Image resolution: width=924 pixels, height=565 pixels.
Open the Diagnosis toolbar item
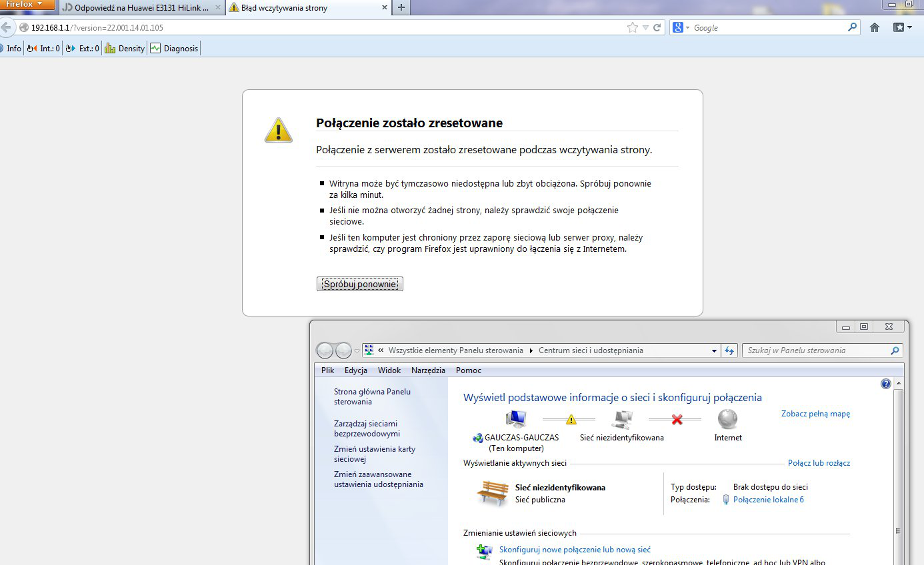click(x=175, y=48)
